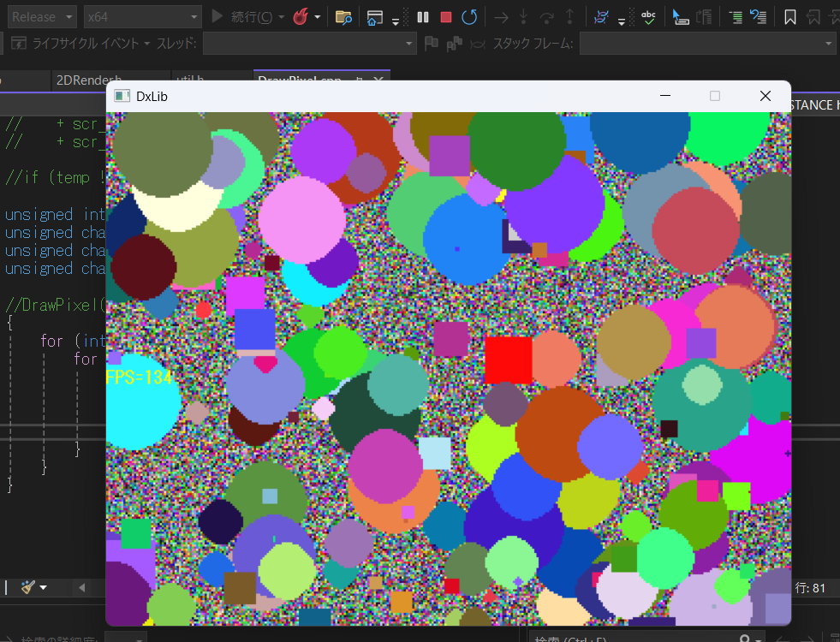Click the abc spell checker icon
840x642 pixels.
click(x=650, y=16)
